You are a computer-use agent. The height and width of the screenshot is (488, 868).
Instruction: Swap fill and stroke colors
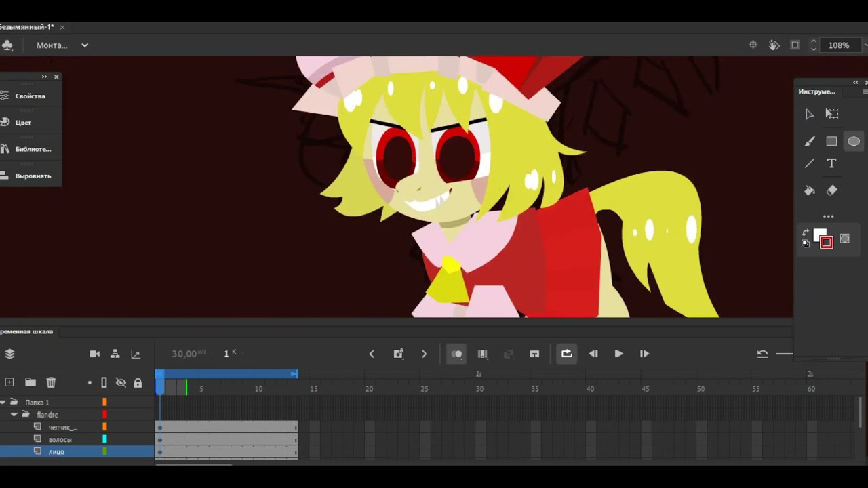coord(806,233)
